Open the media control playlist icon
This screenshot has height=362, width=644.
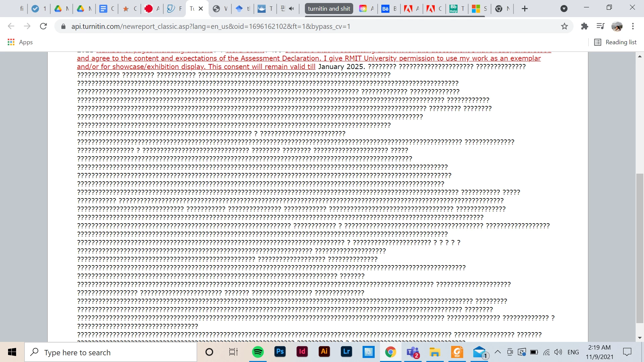(x=600, y=26)
